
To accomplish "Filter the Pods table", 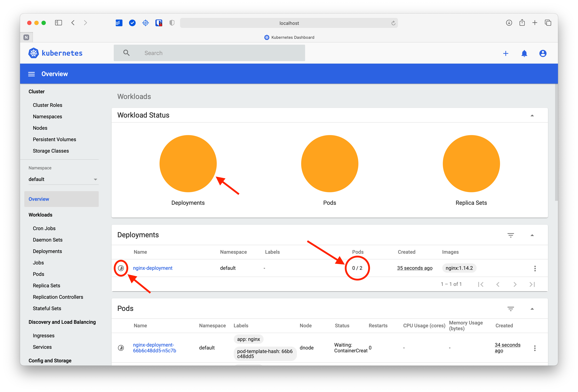I will pos(511,309).
